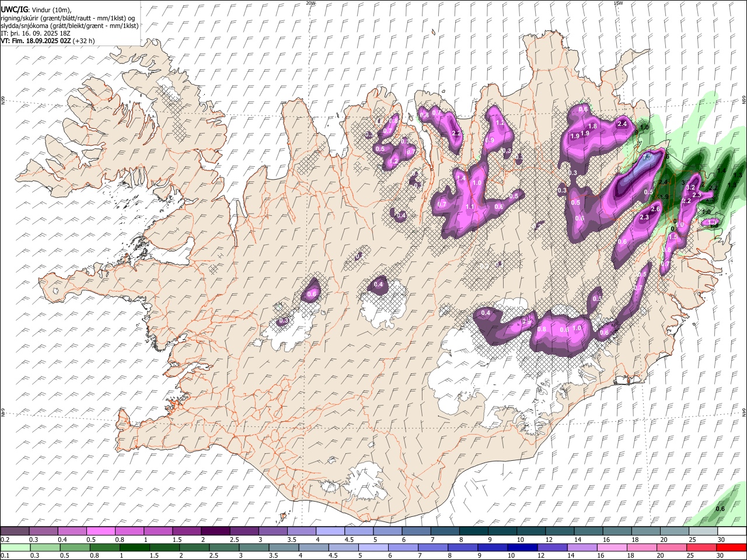Click the '20W' longitude label at the top edge
747x560 pixels.
pos(310,3)
